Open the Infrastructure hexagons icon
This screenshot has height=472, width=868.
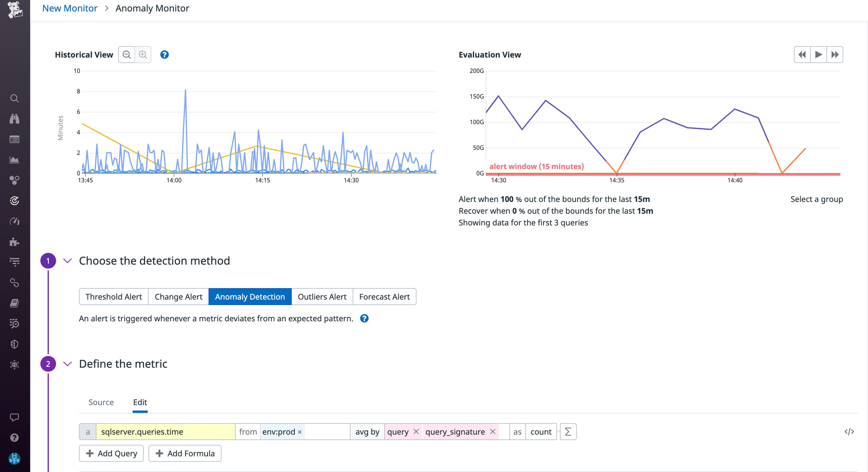point(15,180)
